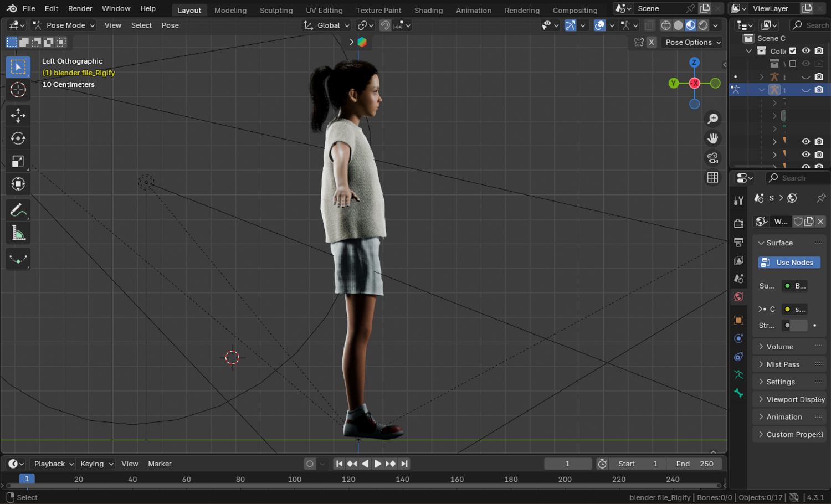Open the Object properties tab
The width and height of the screenshot is (831, 504).
(x=738, y=320)
